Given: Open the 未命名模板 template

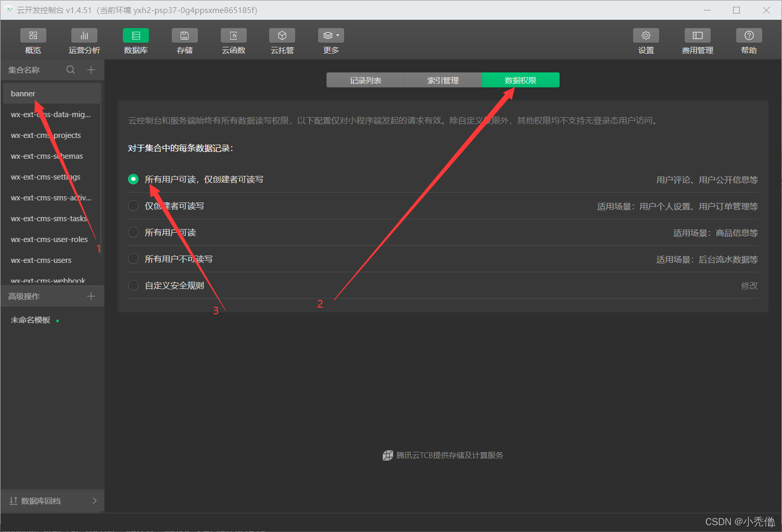Looking at the screenshot, I should click(x=31, y=320).
